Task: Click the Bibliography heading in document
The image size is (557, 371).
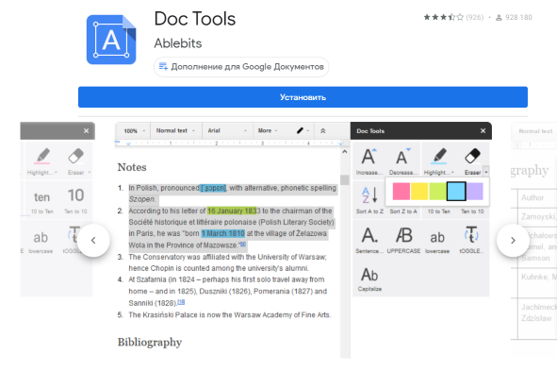Action: tap(150, 342)
